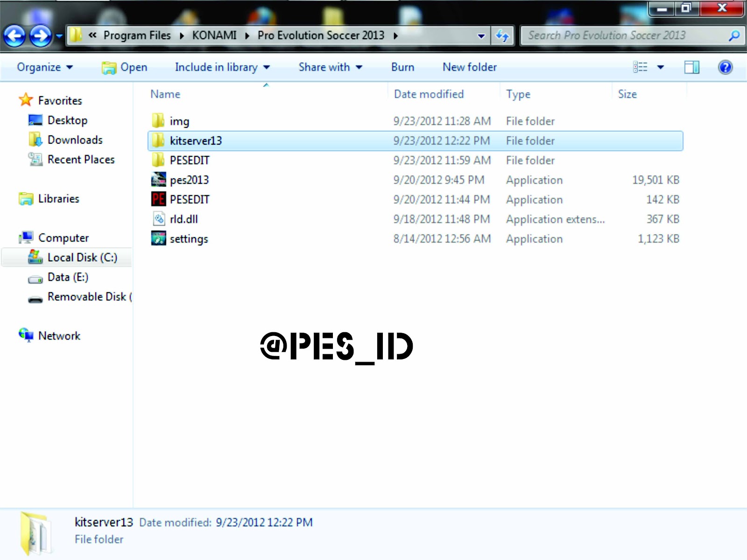Click the Local Disk (C:) drive icon
This screenshot has width=747, height=560.
point(35,257)
